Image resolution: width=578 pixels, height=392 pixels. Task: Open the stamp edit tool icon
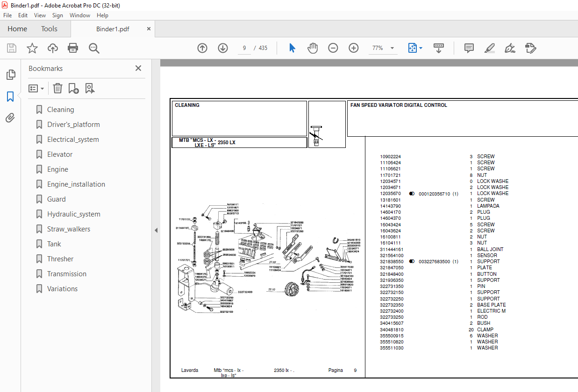click(530, 48)
